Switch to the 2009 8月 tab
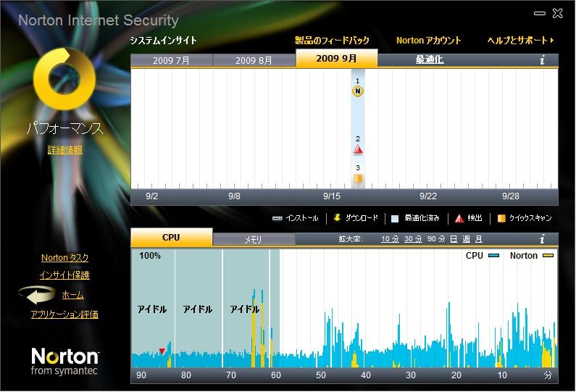The image size is (576, 392). 254,60
